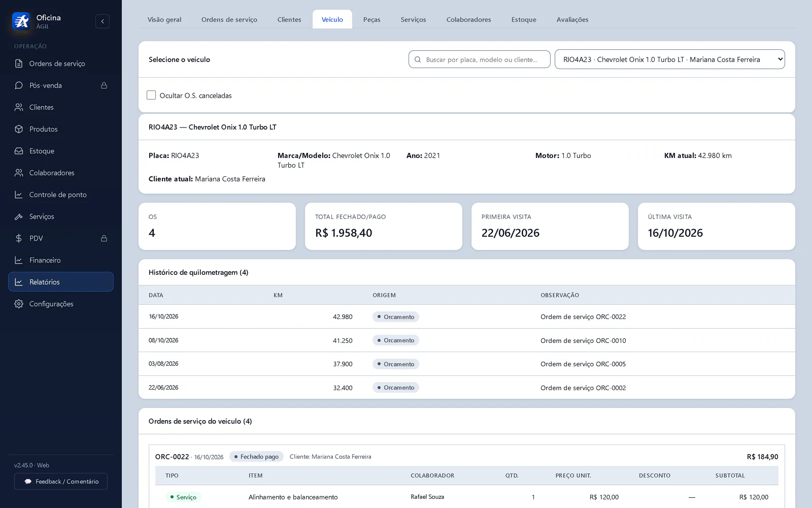
Task: Click the Clientes people icon in sidebar
Action: [19, 107]
